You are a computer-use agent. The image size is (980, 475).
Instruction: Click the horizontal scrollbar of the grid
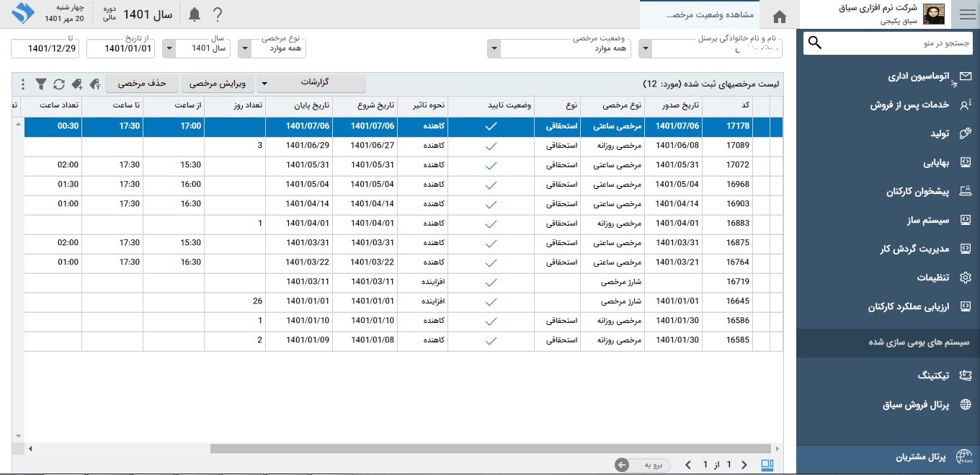tap(490, 449)
